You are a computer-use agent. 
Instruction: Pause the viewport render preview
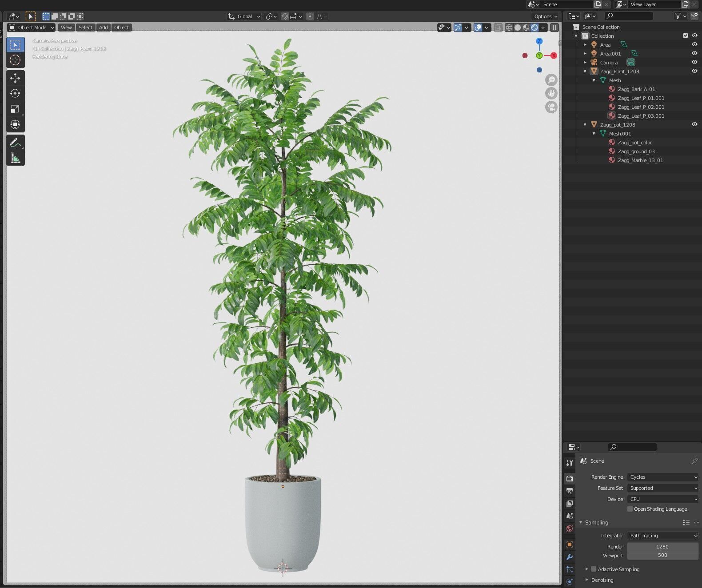click(x=554, y=28)
